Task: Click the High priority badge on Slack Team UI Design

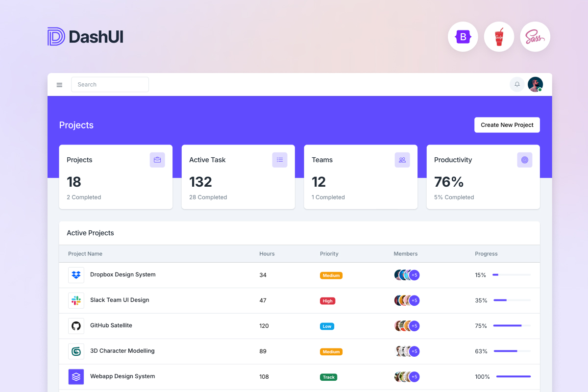Action: (x=327, y=300)
